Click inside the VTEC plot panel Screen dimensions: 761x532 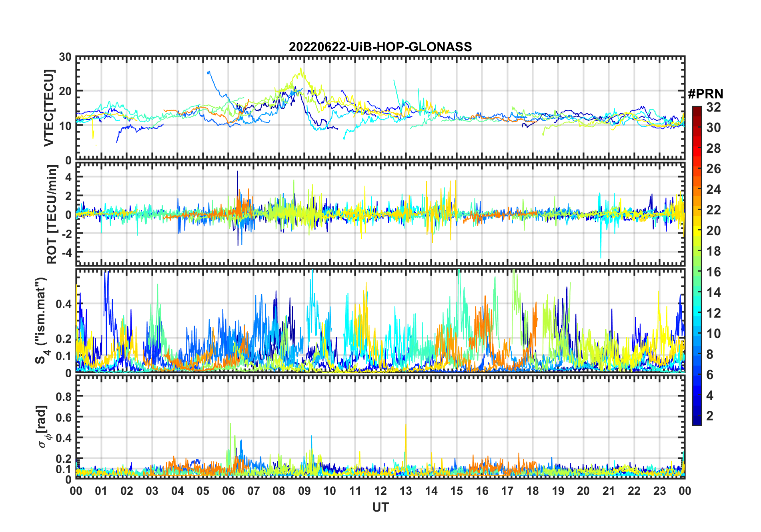pos(380,108)
